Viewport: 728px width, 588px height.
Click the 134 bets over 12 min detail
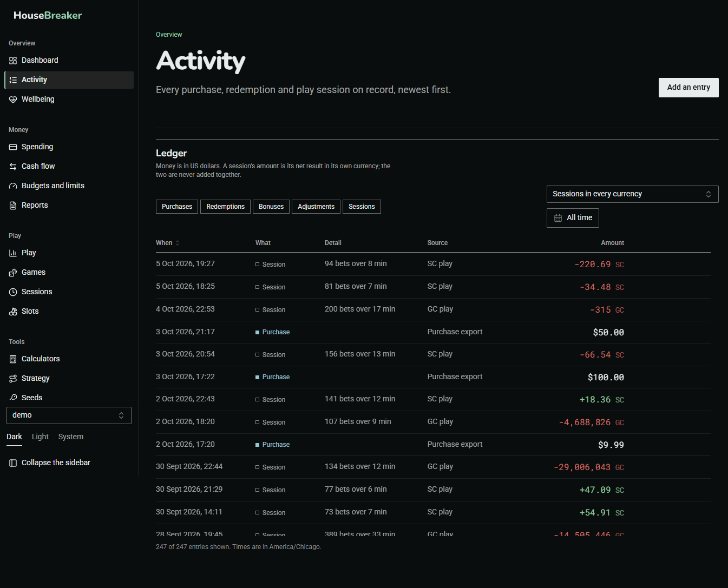pyautogui.click(x=360, y=466)
